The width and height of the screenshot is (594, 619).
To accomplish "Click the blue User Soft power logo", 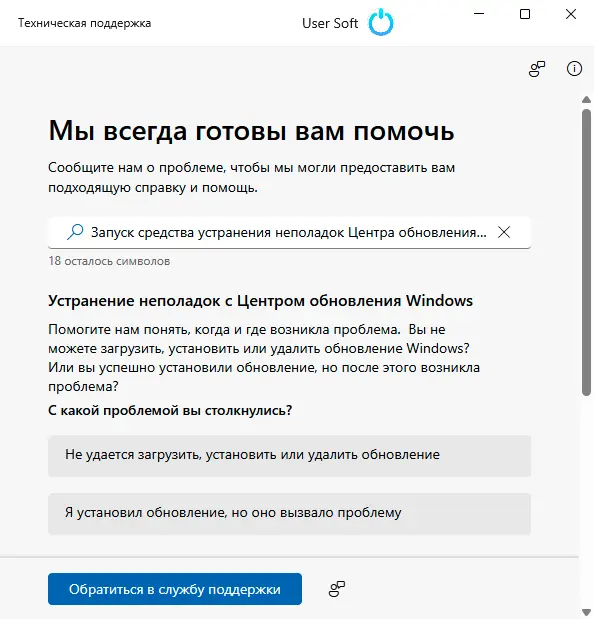I will coord(381,23).
